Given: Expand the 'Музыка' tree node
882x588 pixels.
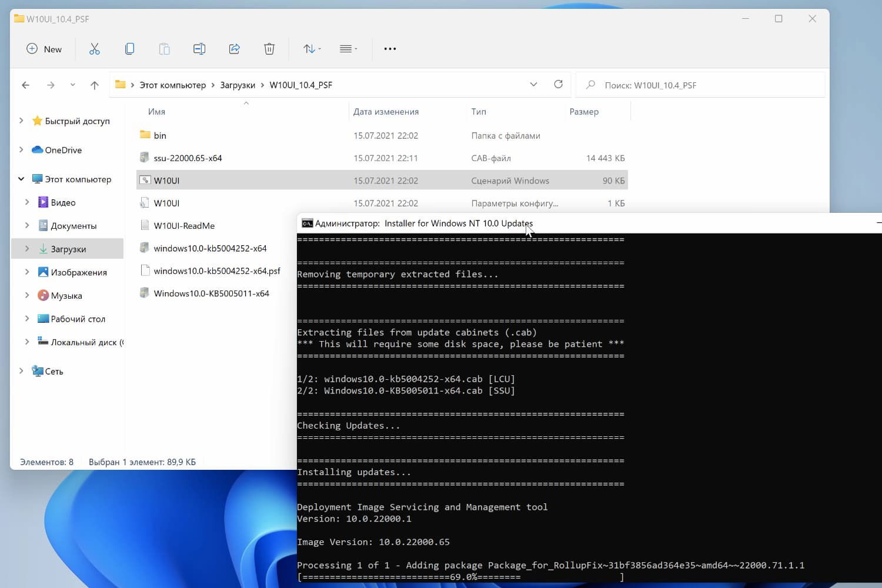Looking at the screenshot, I should tap(27, 295).
